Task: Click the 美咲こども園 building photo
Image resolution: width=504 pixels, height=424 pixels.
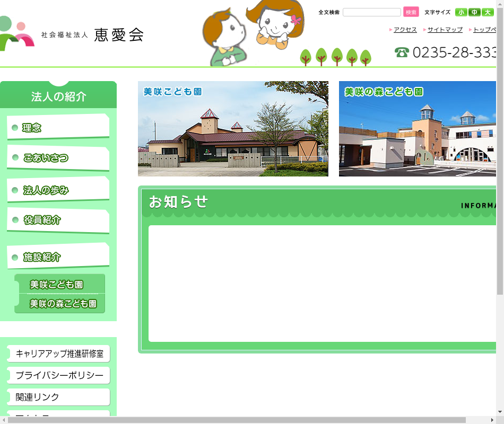Action: click(x=233, y=129)
